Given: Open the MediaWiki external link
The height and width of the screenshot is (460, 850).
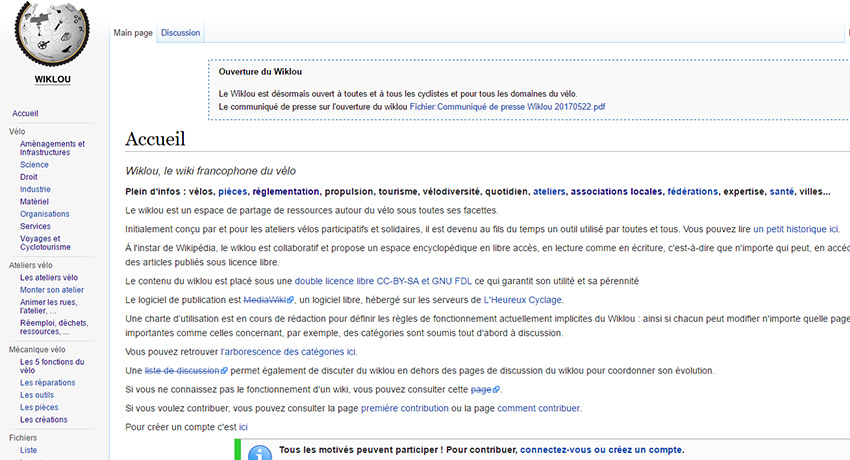Looking at the screenshot, I should pyautogui.click(x=268, y=300).
